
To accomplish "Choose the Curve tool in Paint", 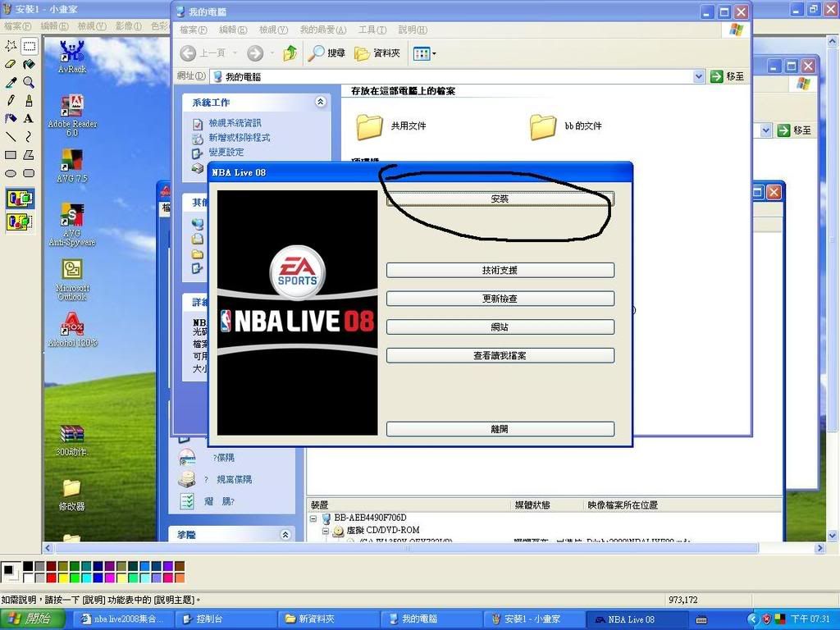I will click(x=29, y=137).
